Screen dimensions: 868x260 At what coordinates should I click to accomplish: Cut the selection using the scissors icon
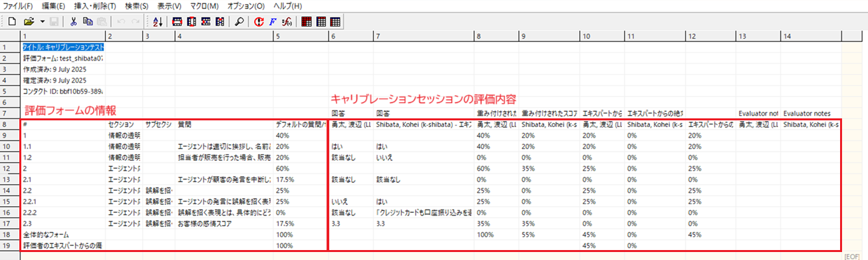(x=74, y=21)
